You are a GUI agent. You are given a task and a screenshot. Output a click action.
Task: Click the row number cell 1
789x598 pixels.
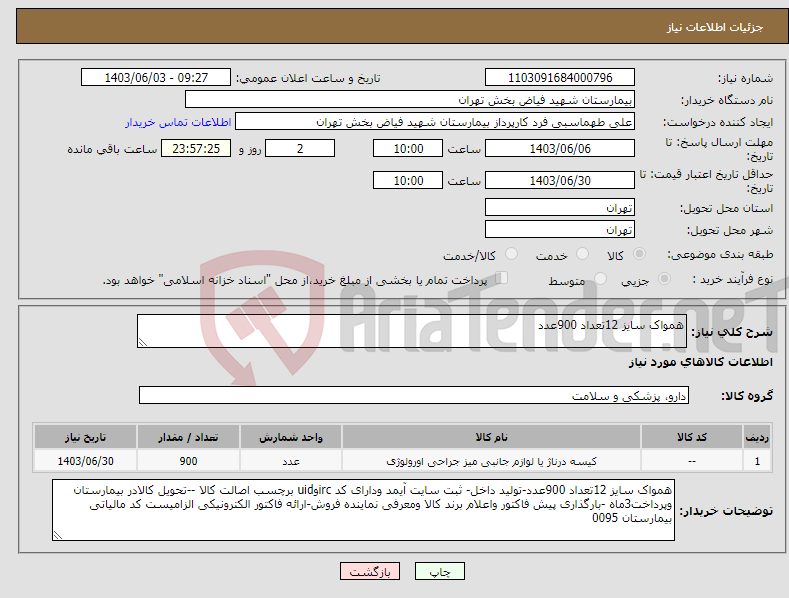pos(757,461)
